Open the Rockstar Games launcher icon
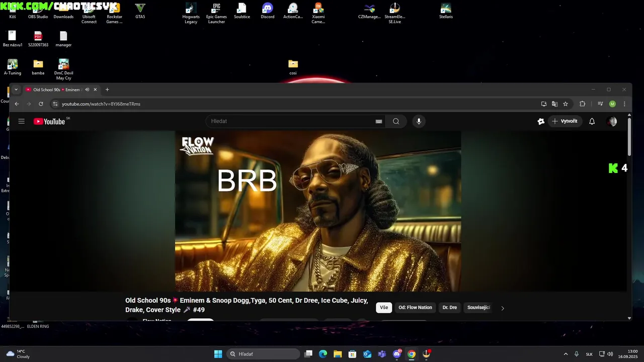 [114, 13]
